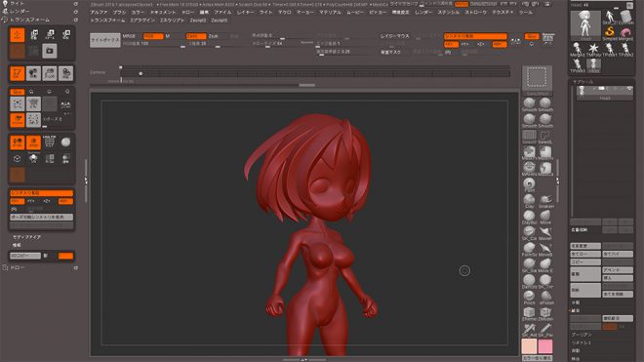Open the ストローク menu
This screenshot has height=362, width=644.
(x=476, y=13)
